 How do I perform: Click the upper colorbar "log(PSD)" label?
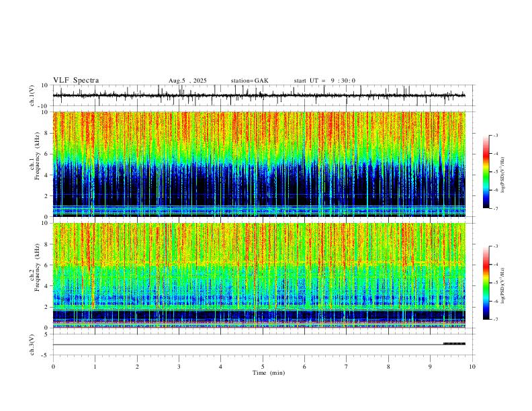click(503, 175)
